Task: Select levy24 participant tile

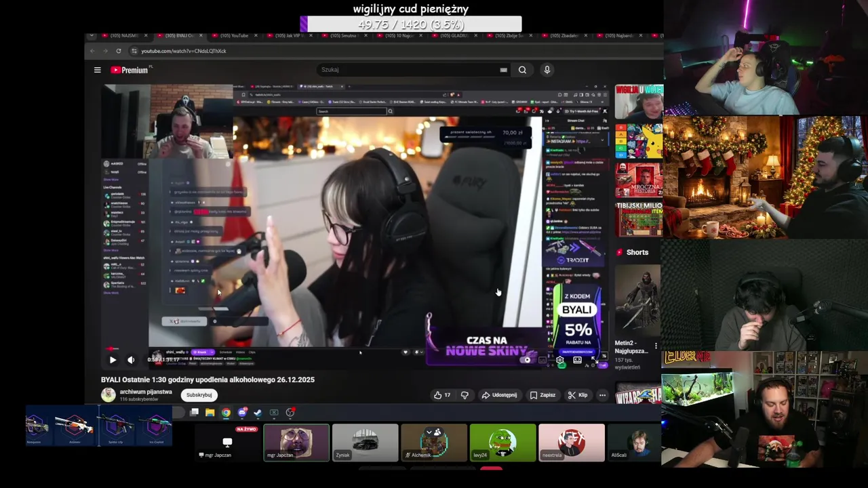Action: 502,443
